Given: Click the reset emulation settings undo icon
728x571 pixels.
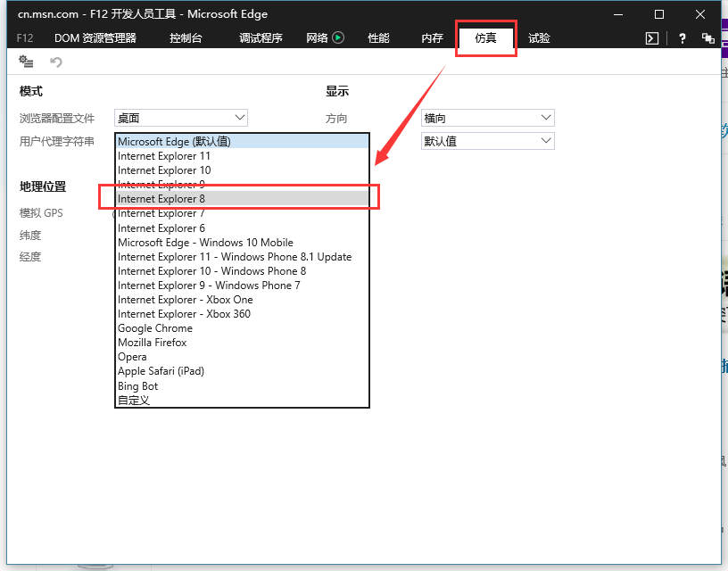Looking at the screenshot, I should [x=56, y=62].
